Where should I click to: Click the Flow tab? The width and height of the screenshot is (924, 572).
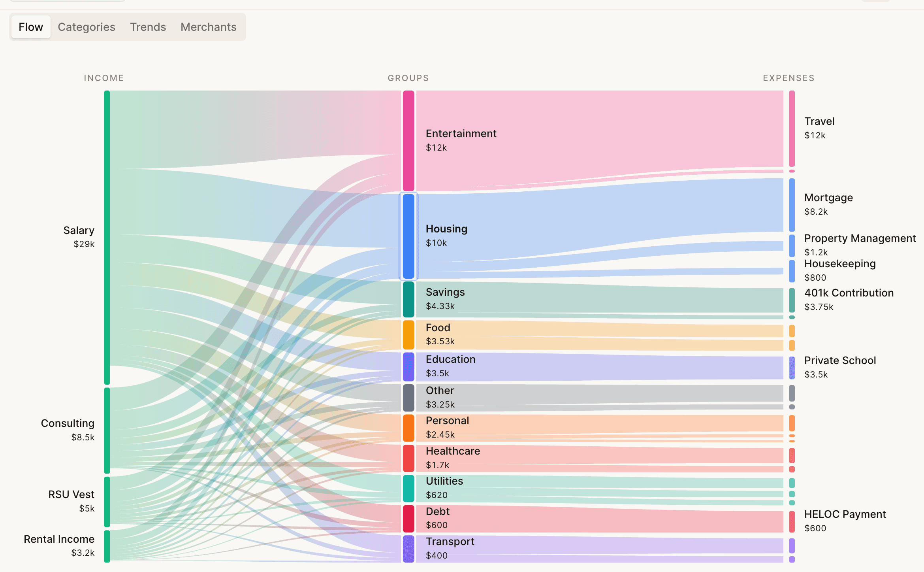(30, 26)
